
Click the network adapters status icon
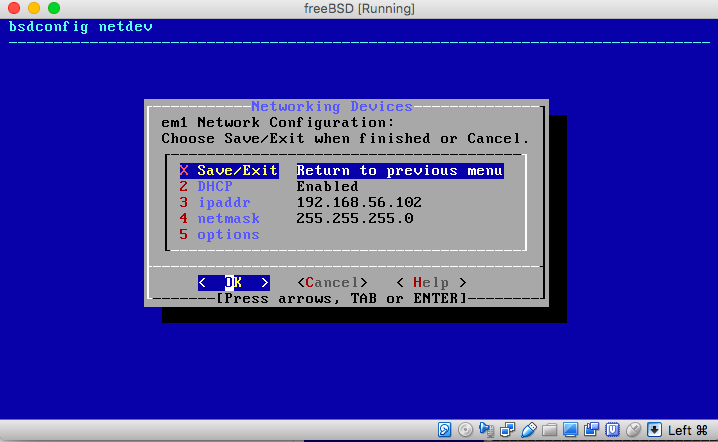tap(507, 430)
